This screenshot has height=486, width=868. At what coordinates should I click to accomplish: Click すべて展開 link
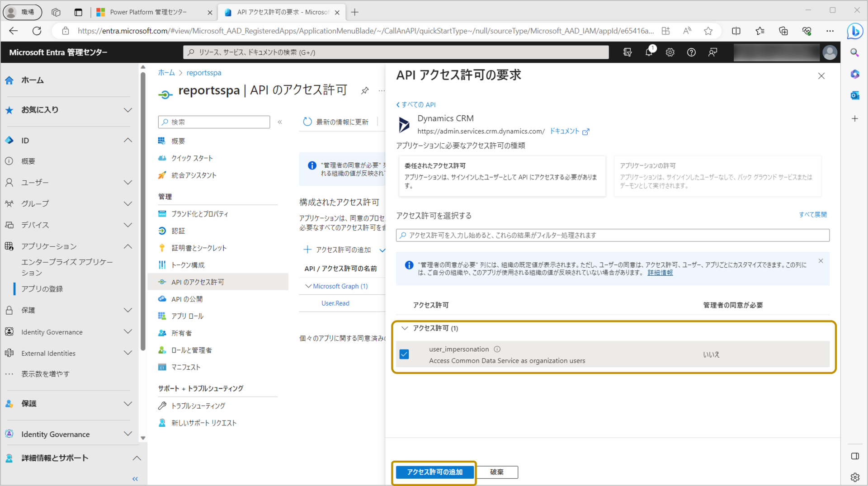coord(812,215)
